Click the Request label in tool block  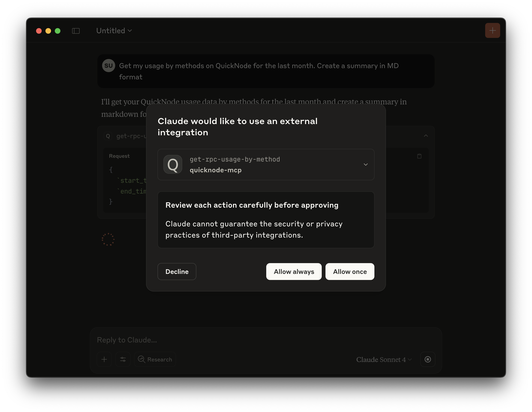tap(119, 156)
